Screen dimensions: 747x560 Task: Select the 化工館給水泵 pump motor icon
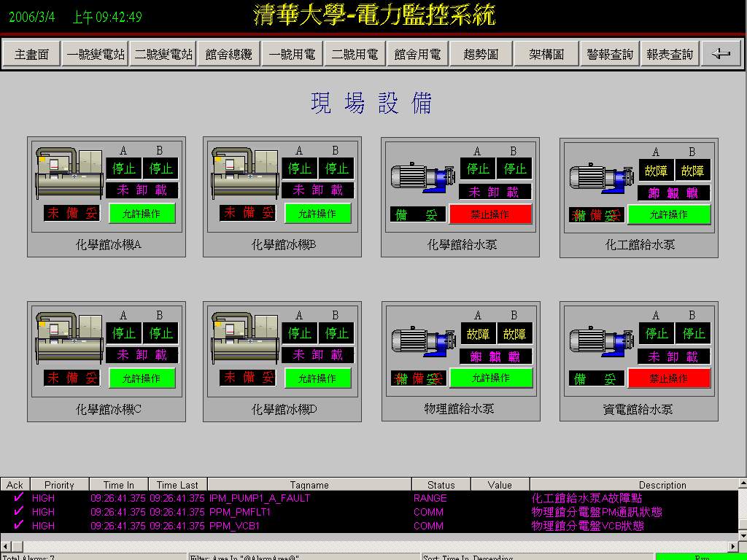(x=601, y=179)
